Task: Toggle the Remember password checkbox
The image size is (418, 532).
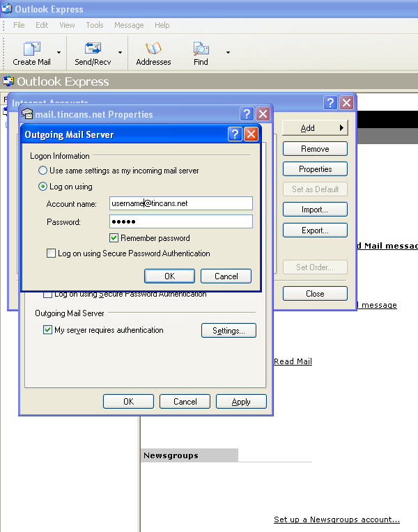Action: click(114, 238)
